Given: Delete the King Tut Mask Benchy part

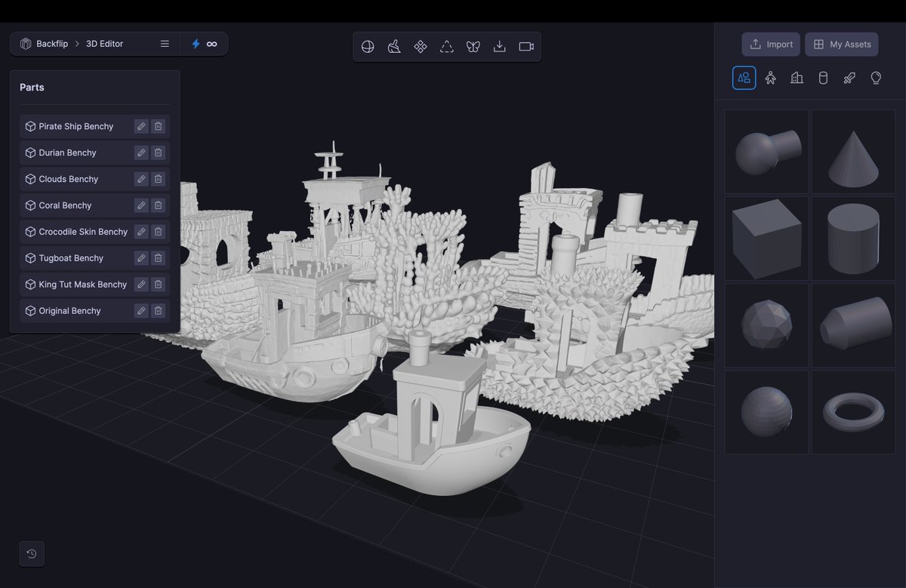Looking at the screenshot, I should [158, 285].
